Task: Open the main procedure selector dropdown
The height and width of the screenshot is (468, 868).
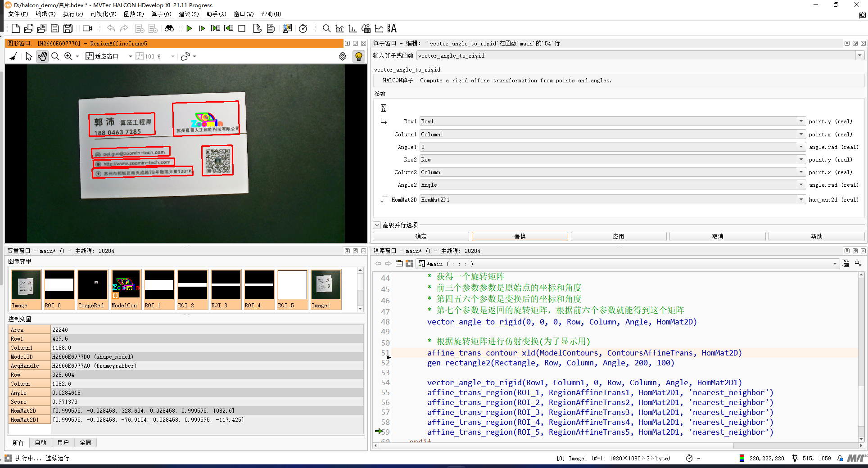Action: (x=835, y=264)
